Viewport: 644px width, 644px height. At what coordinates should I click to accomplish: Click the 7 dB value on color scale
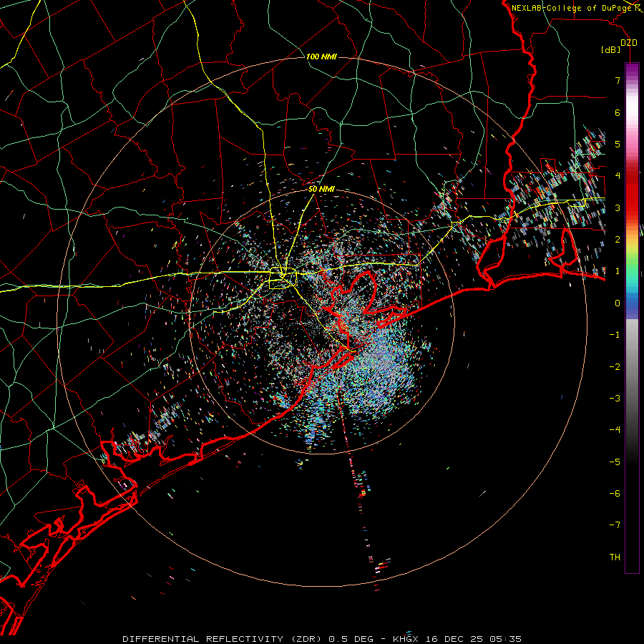pyautogui.click(x=618, y=80)
